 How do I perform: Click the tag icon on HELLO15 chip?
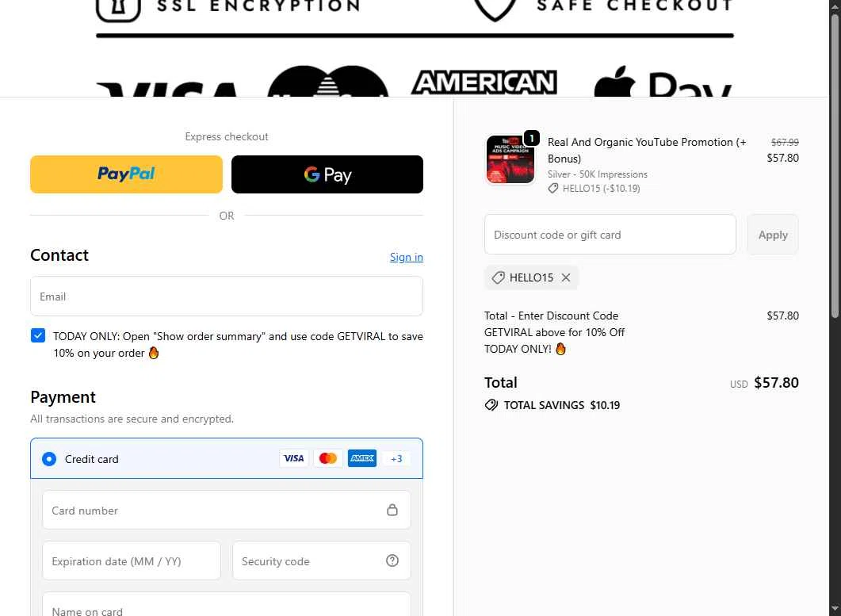click(498, 277)
